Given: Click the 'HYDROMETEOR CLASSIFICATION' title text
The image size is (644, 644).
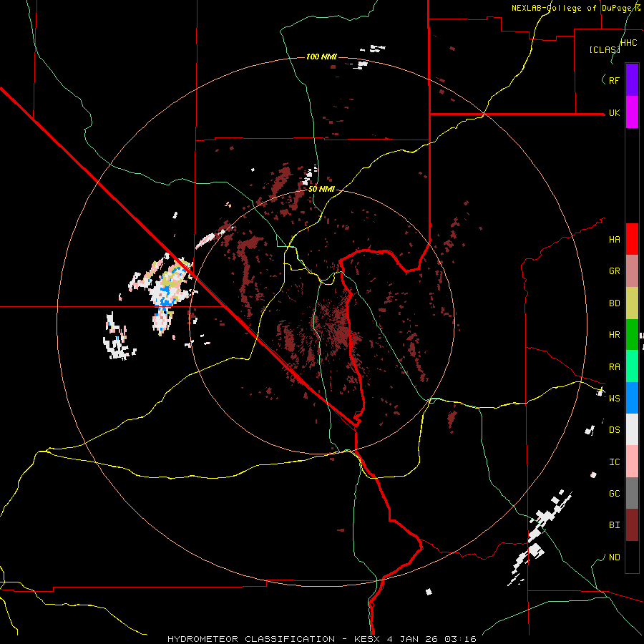Looking at the screenshot, I should tap(251, 639).
